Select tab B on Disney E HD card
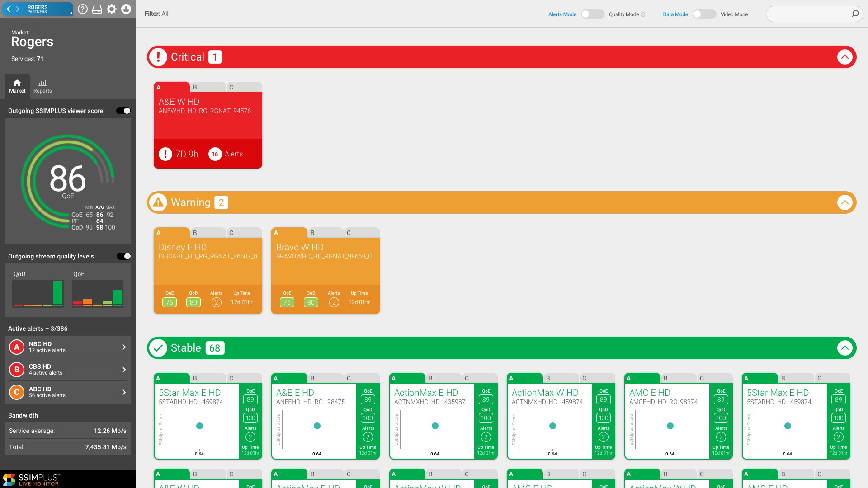Screen dimensions: 868x488 point(208,233)
